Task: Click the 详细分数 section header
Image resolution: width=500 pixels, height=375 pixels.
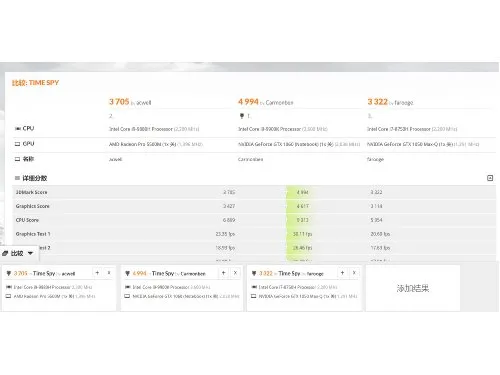Action: 35,178
